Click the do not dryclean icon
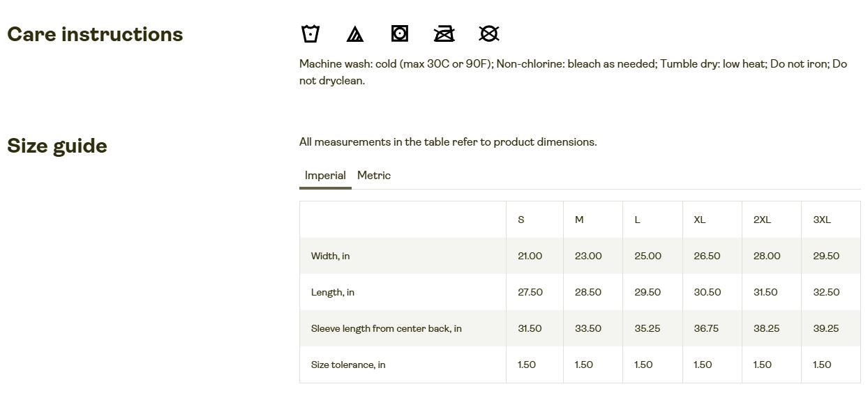The width and height of the screenshot is (868, 398). [489, 33]
